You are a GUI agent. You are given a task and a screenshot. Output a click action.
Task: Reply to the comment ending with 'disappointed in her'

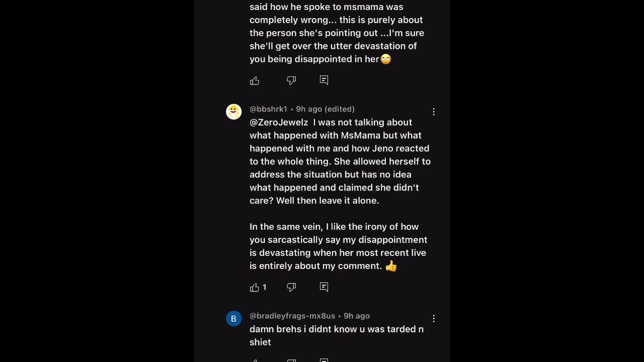pyautogui.click(x=324, y=80)
